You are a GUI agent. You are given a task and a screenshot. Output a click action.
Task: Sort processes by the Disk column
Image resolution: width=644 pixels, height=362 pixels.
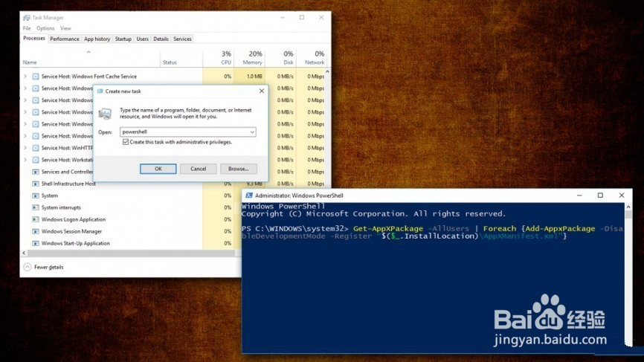click(281, 58)
